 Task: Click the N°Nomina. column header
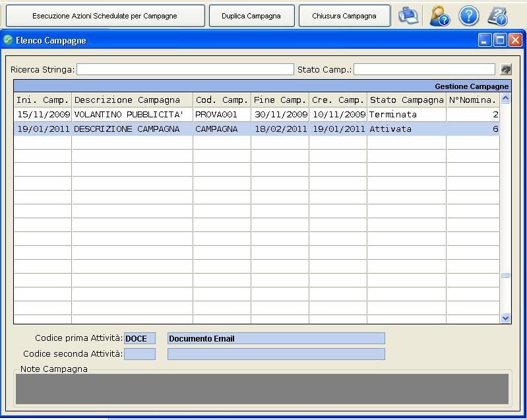473,100
